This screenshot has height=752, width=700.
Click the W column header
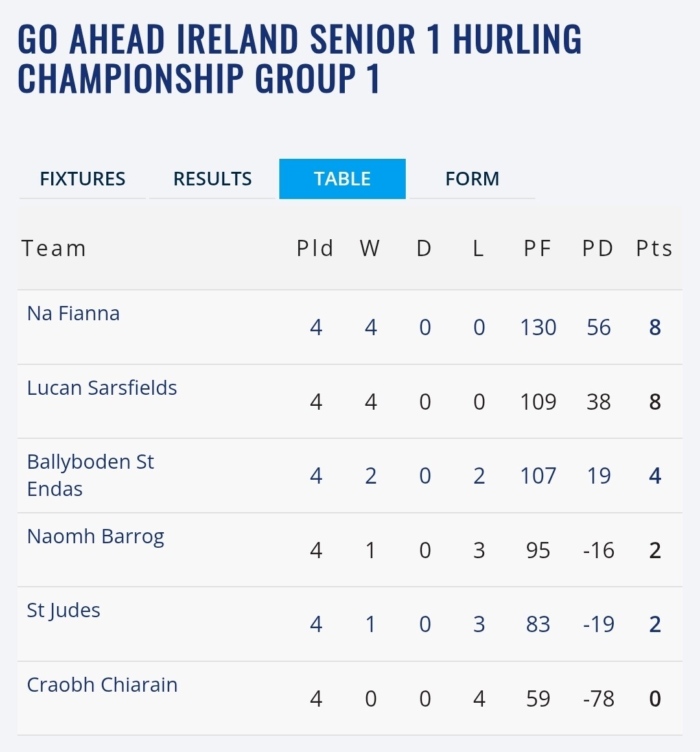(x=370, y=249)
